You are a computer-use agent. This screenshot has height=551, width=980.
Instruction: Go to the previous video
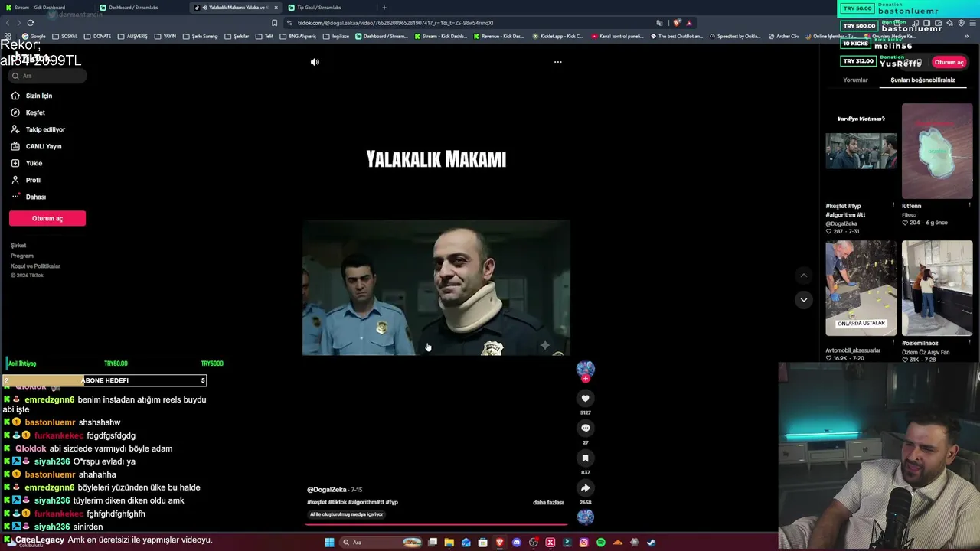[x=803, y=275]
